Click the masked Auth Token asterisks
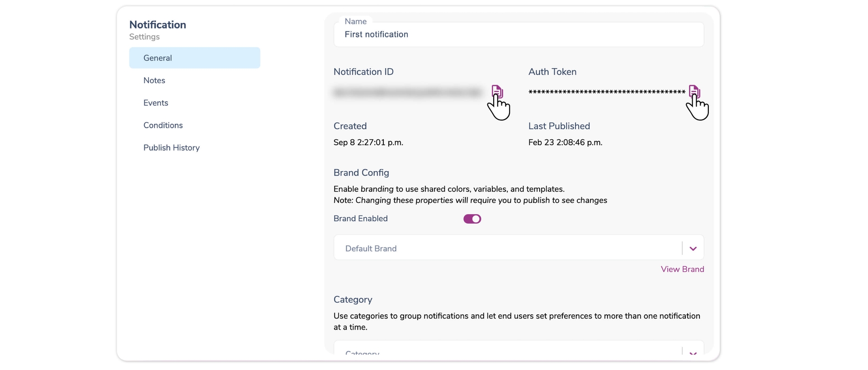Image resolution: width=868 pixels, height=370 pixels. tap(606, 92)
